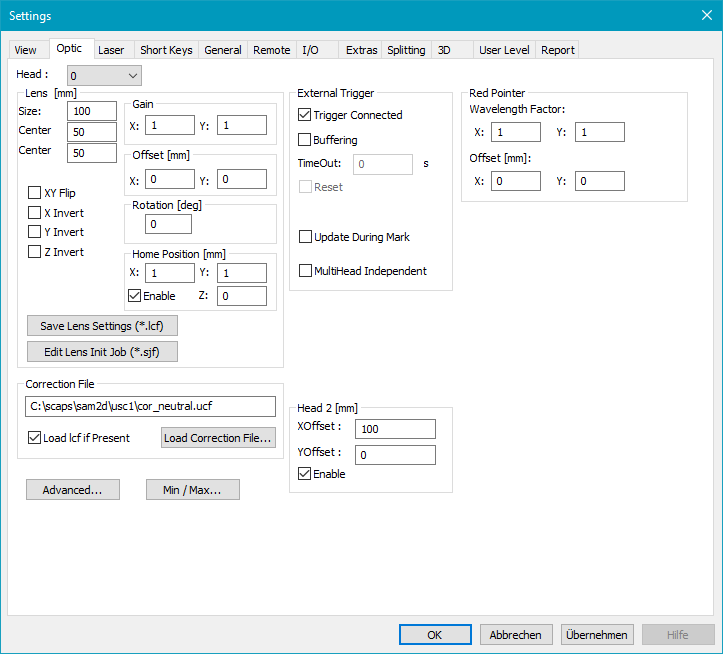The height and width of the screenshot is (654, 723).
Task: Open Advanced settings
Action: 72,490
